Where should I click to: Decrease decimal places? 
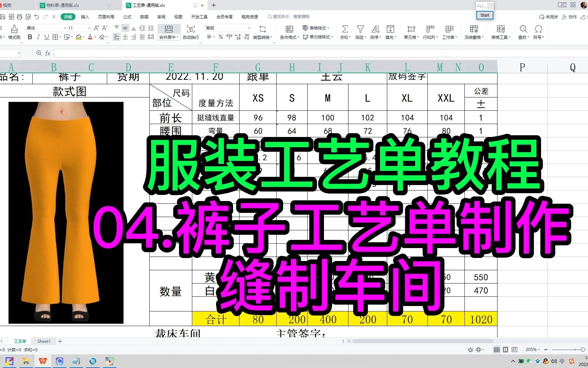click(246, 37)
